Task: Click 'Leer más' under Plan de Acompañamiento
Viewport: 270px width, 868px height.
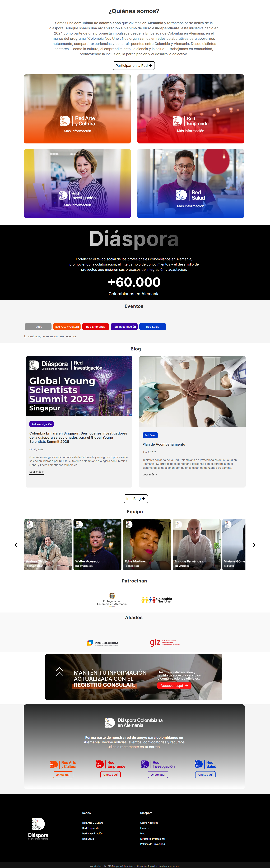Action: click(x=150, y=474)
